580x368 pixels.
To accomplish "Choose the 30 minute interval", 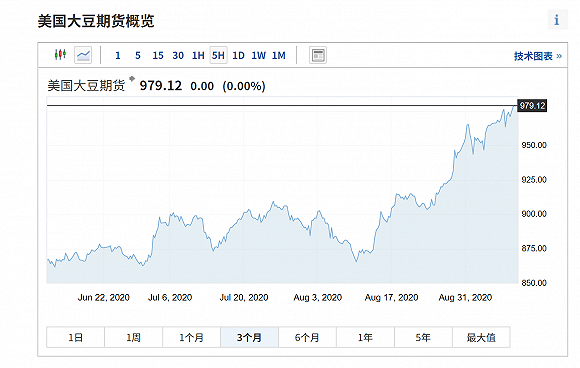I will coord(178,55).
